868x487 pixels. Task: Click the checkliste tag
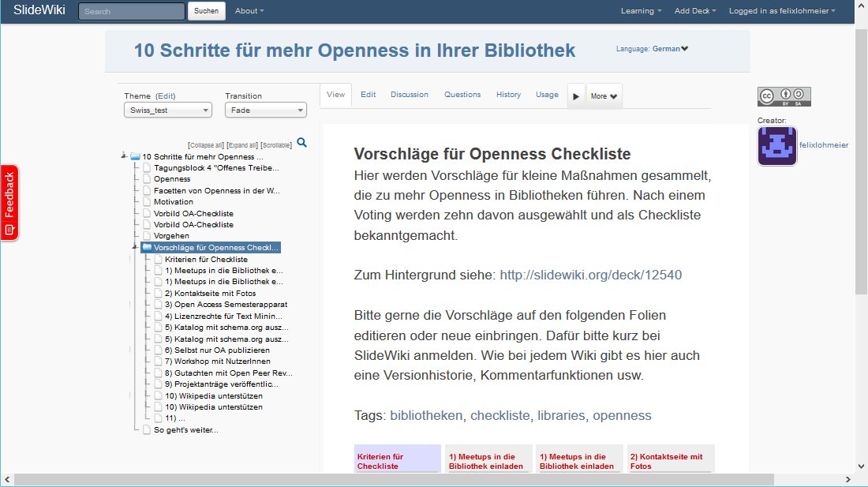499,416
